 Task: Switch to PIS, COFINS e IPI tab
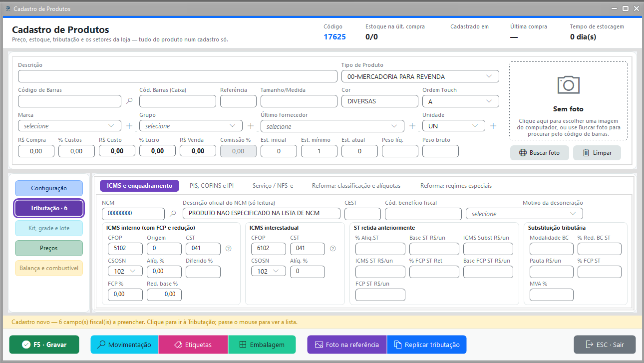[212, 186]
